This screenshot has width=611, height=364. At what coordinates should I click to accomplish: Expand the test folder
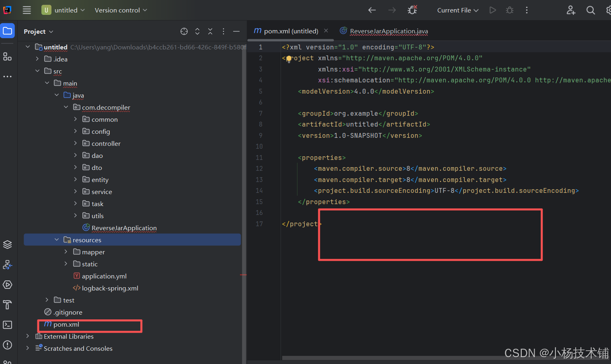[x=47, y=300]
